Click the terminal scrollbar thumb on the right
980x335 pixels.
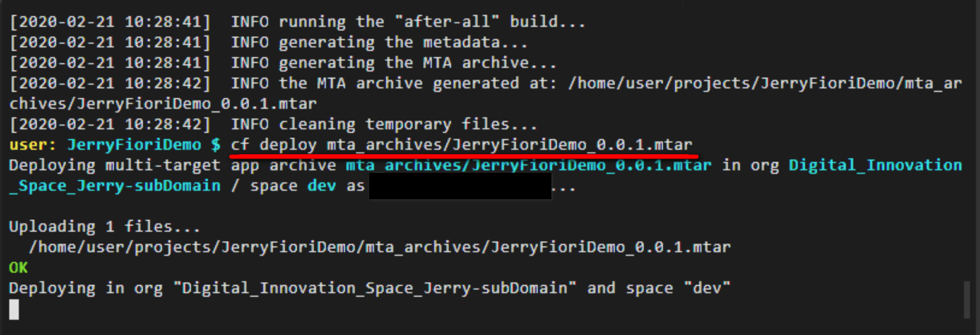(966, 300)
